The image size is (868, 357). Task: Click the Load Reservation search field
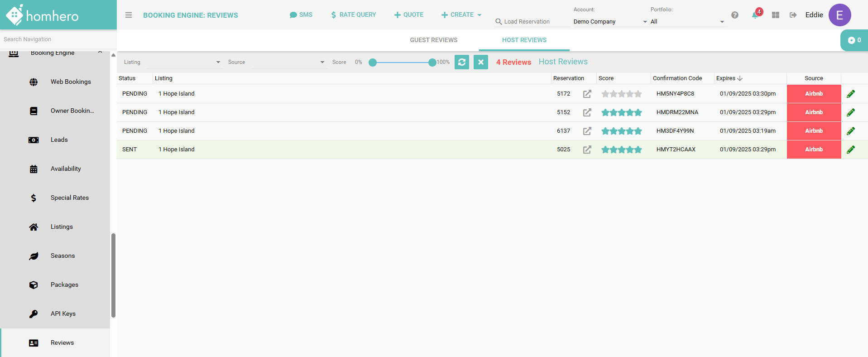(x=532, y=22)
